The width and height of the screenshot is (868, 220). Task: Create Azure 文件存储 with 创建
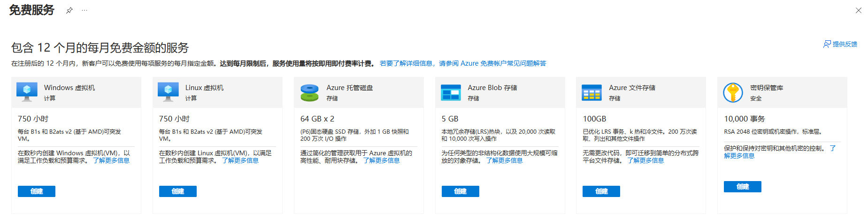tap(601, 191)
